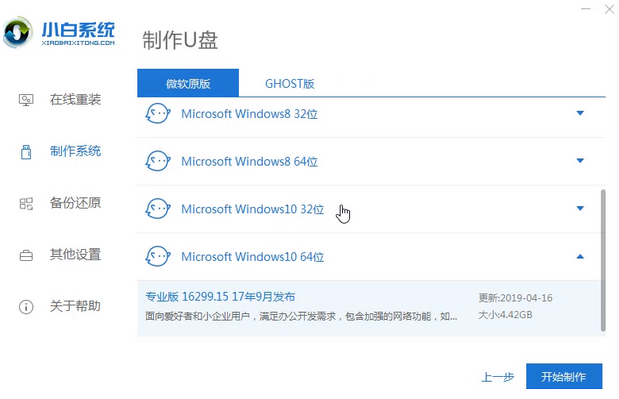
Task: Expand the Microsoft Windows8 64位 arrow
Action: (580, 161)
